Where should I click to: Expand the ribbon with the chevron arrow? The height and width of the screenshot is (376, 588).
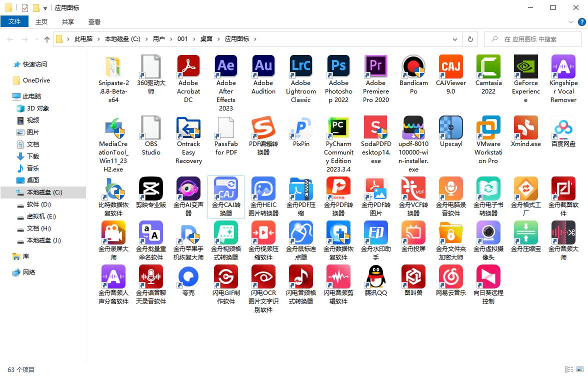pos(571,22)
